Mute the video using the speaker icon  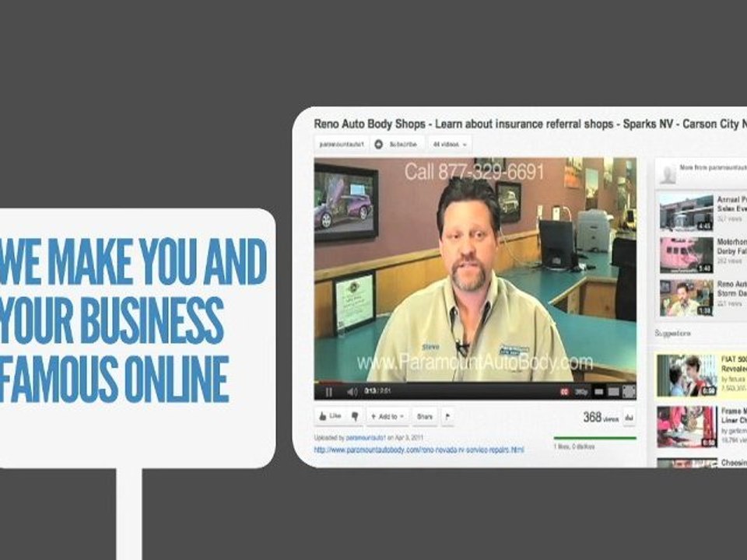click(x=352, y=392)
